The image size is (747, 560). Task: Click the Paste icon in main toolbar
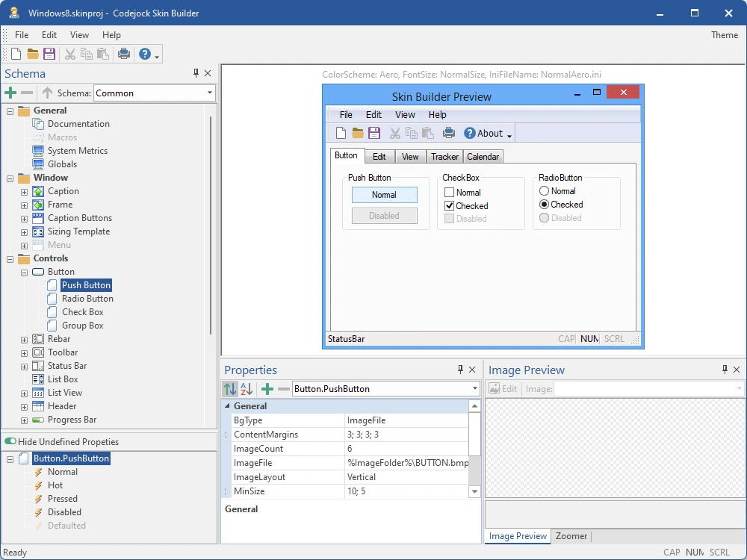(x=103, y=54)
